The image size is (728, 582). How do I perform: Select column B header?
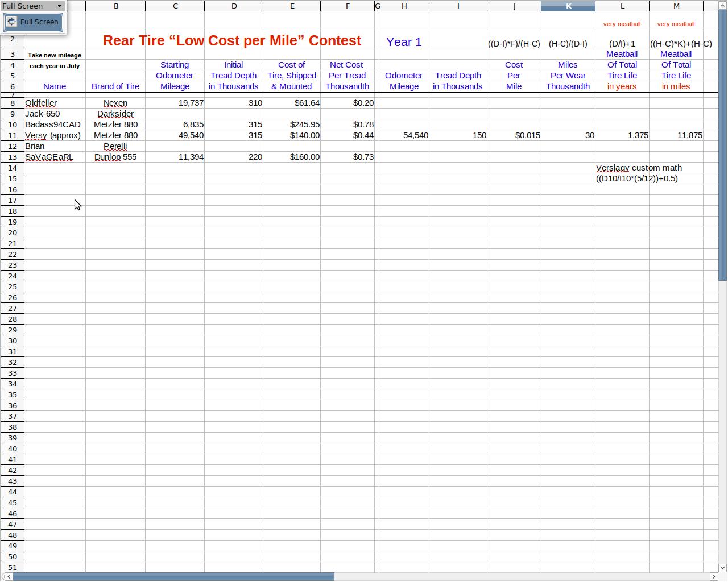[115, 6]
